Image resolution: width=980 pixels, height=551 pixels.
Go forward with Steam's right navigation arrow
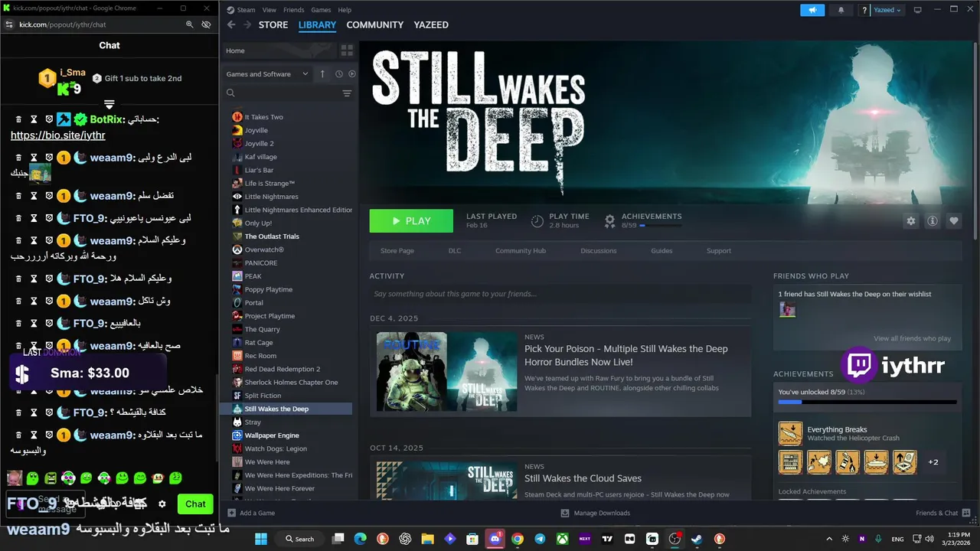(x=247, y=24)
